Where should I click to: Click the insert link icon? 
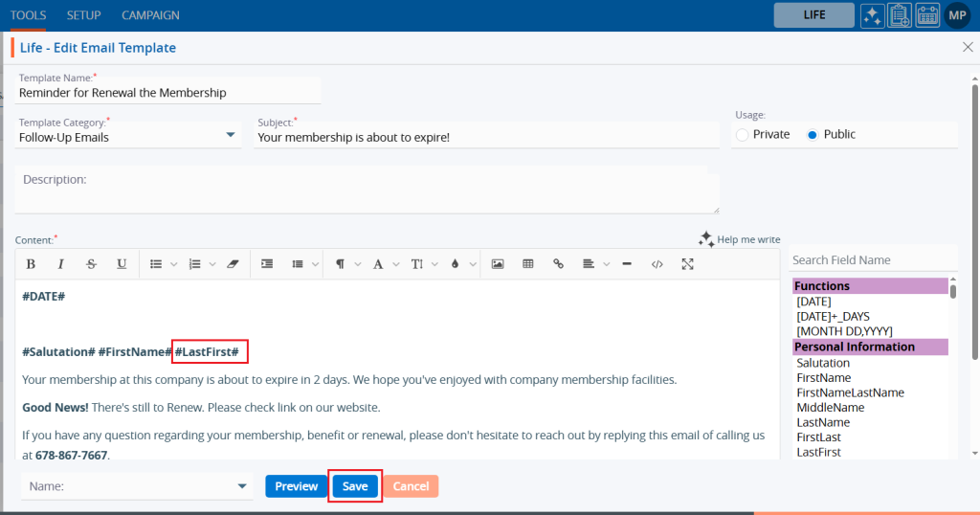tap(559, 264)
